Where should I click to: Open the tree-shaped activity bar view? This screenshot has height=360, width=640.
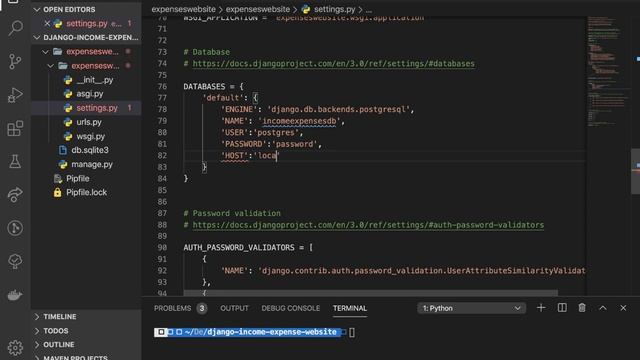click(15, 261)
